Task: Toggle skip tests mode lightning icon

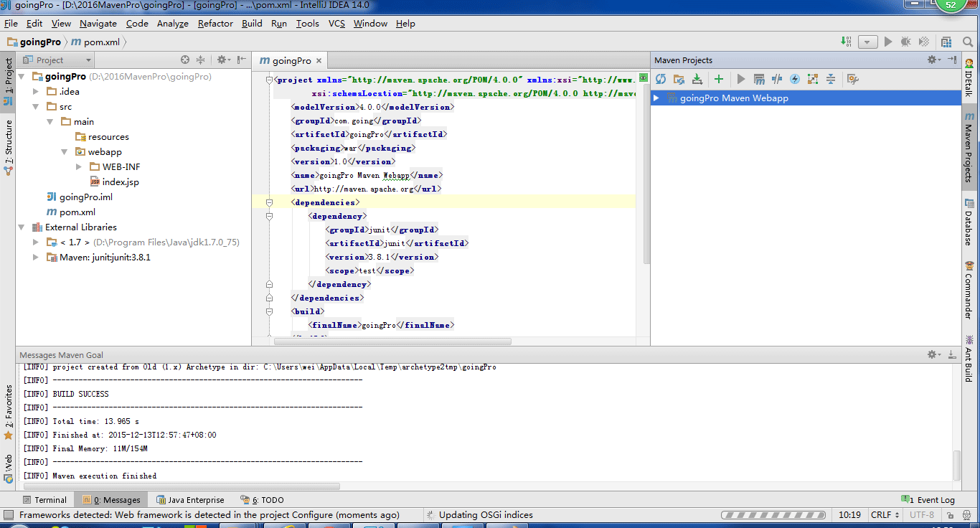Action: click(795, 79)
